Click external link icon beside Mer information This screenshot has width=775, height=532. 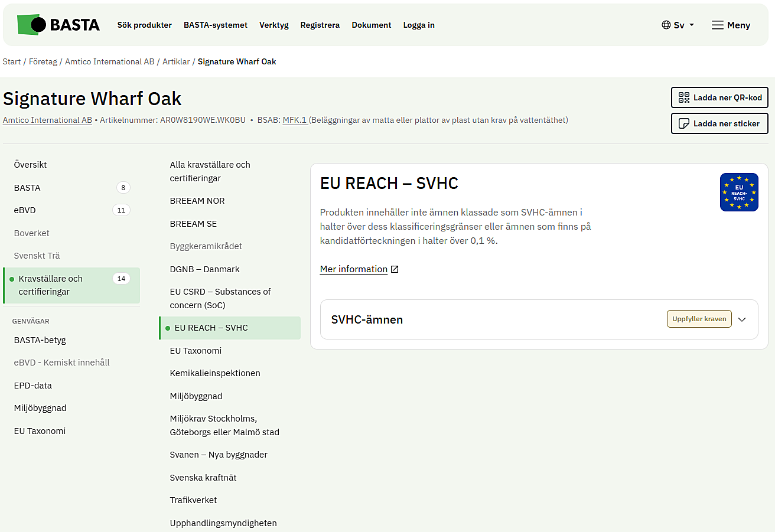(x=395, y=269)
